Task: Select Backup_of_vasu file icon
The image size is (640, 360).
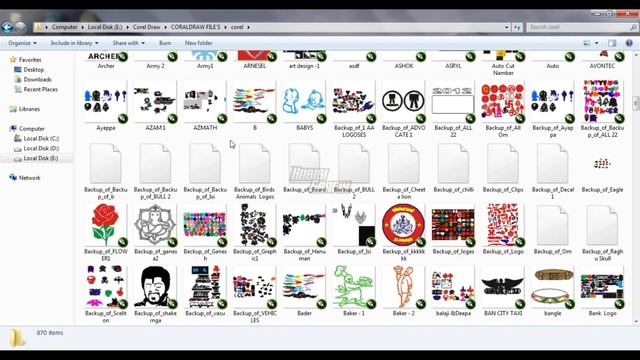Action: (x=205, y=287)
